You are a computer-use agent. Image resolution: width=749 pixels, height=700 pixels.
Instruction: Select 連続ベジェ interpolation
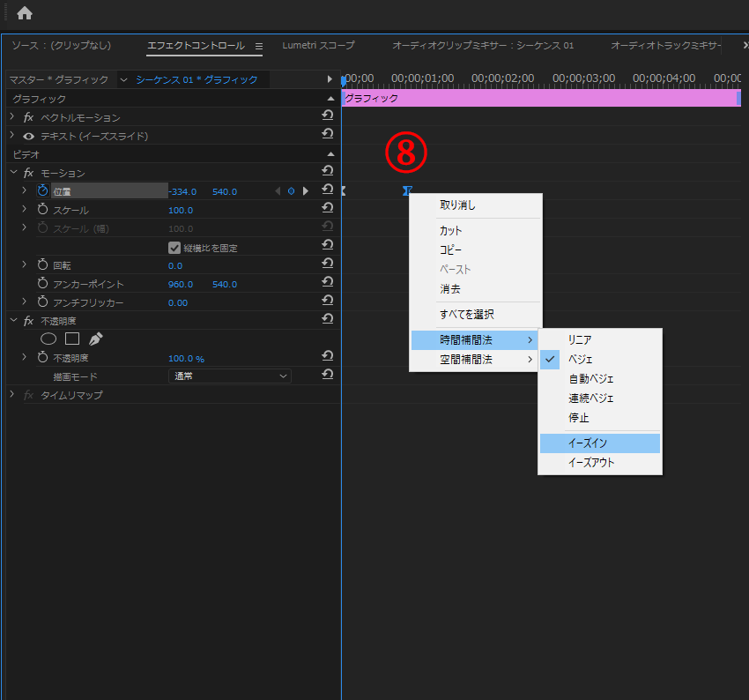click(x=600, y=398)
